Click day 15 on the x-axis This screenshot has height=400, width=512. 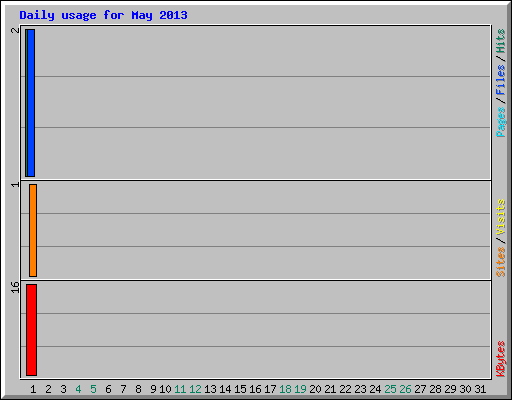(x=240, y=389)
